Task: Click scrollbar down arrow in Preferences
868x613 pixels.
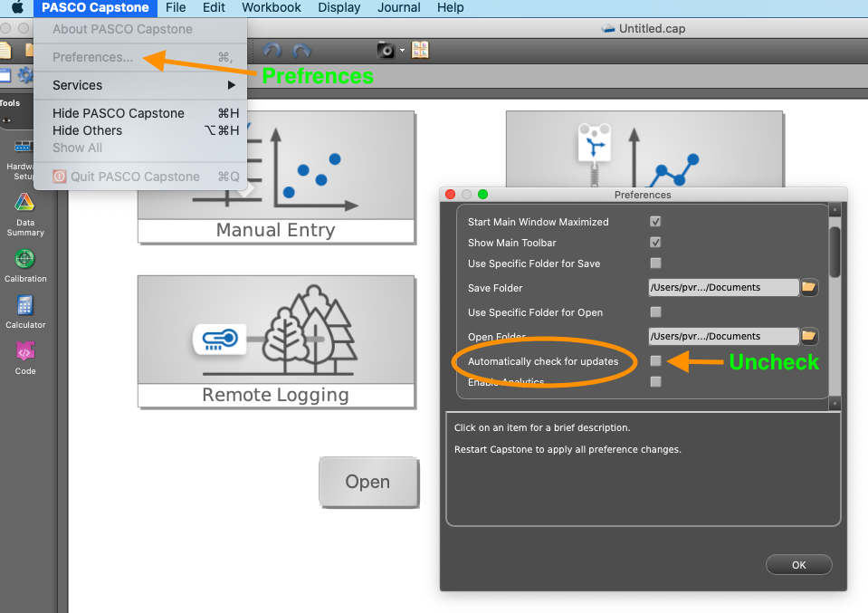Action: tap(835, 403)
